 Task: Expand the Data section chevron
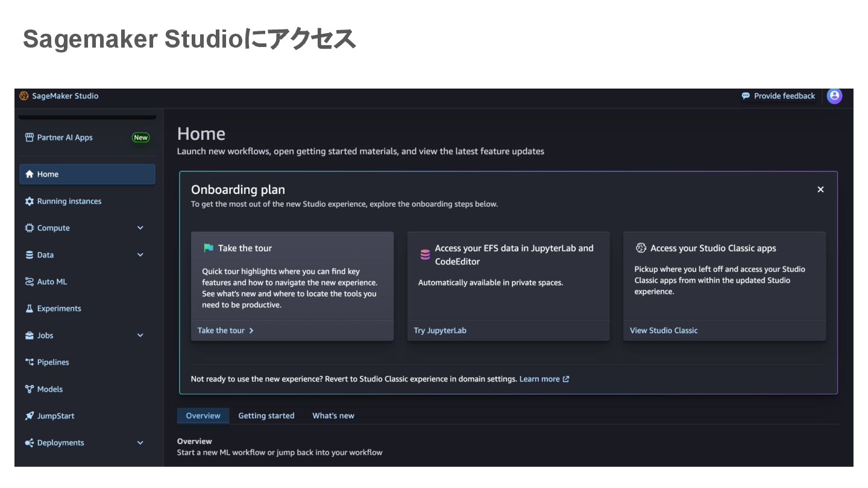140,255
